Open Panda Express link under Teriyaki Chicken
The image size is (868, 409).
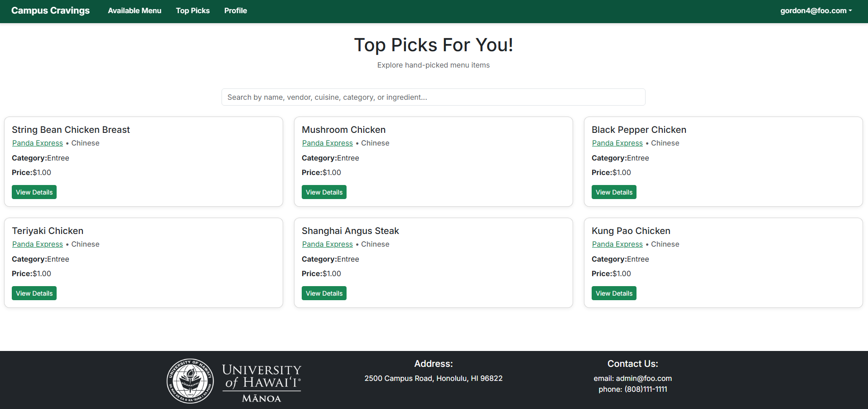click(38, 244)
